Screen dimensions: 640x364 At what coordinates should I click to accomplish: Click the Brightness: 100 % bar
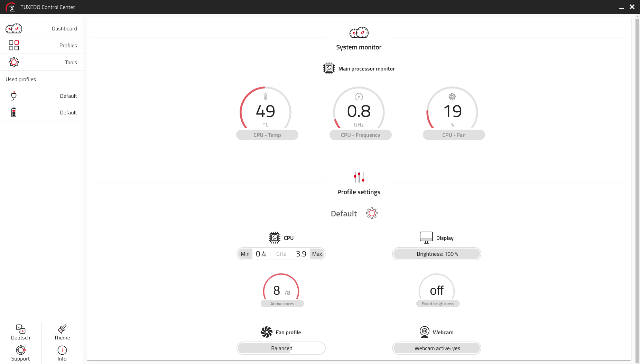coord(437,254)
